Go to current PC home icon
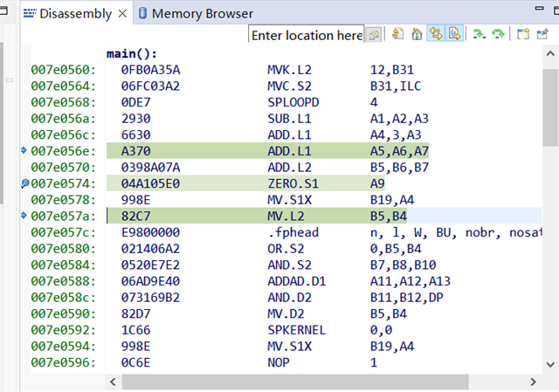The height and width of the screenshot is (392, 559). [x=417, y=34]
